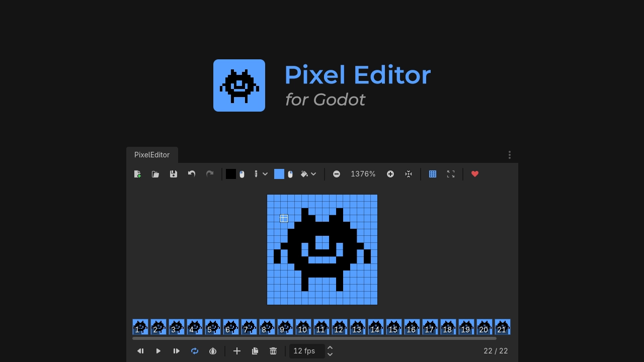The image size is (644, 362).
Task: Select frame 13 thumbnail
Action: coord(358,327)
